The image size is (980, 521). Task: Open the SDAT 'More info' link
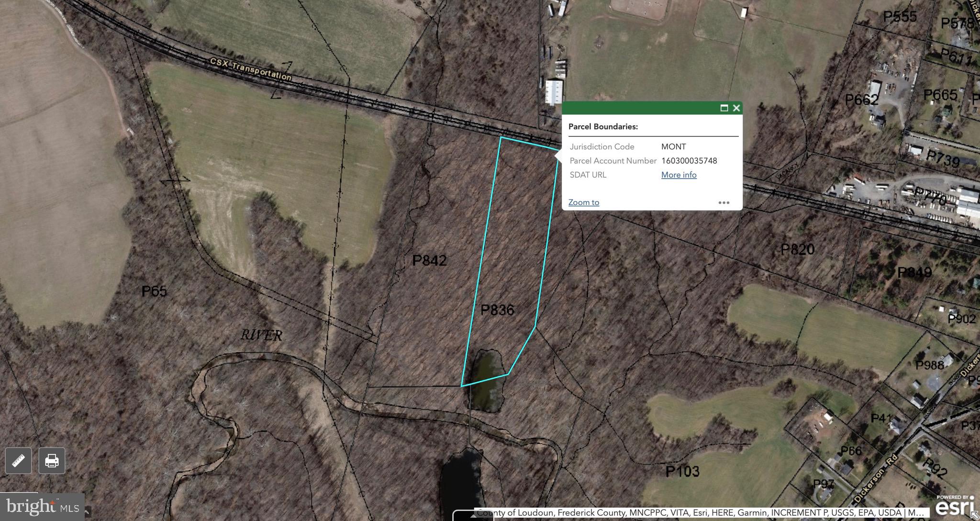point(679,175)
